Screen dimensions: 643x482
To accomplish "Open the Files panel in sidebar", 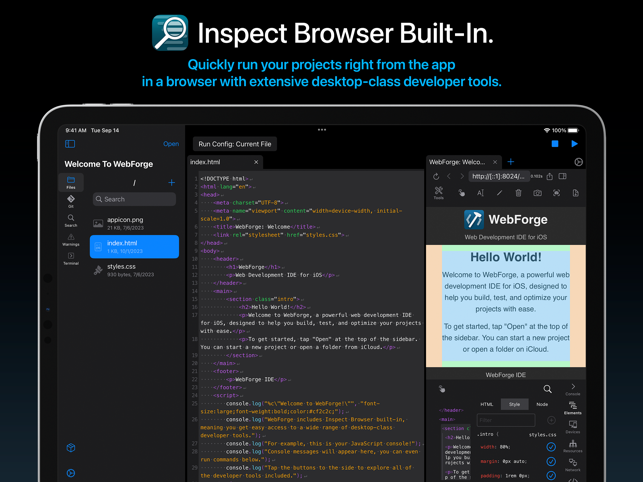I will point(71,183).
